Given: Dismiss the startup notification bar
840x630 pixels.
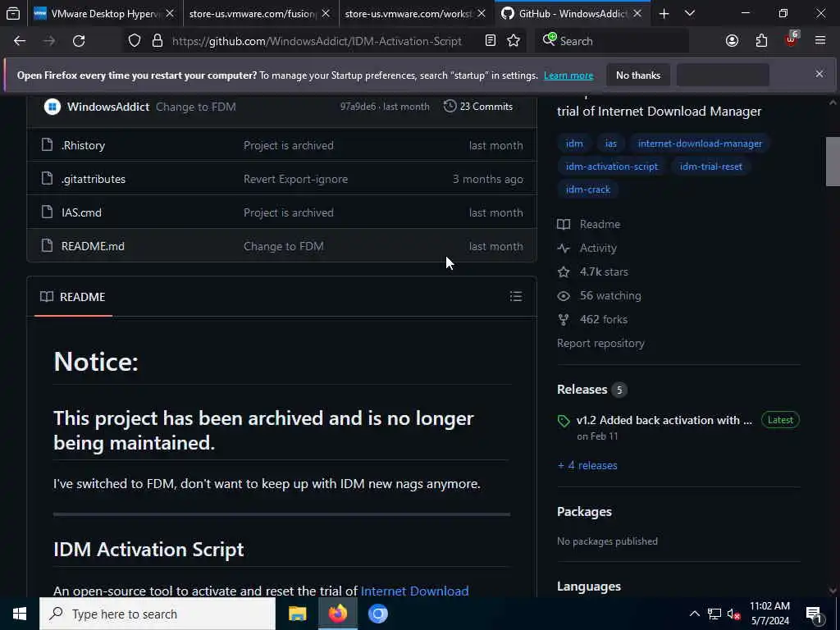Looking at the screenshot, I should (819, 74).
